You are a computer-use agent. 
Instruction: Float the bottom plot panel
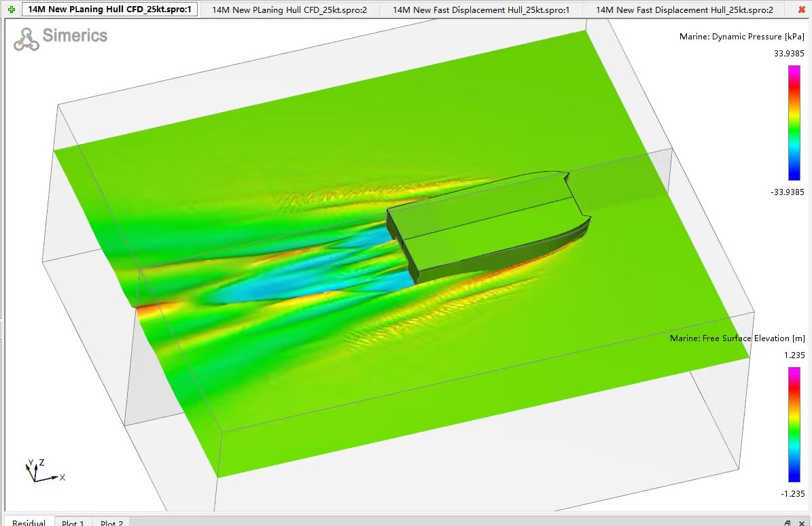point(788,523)
